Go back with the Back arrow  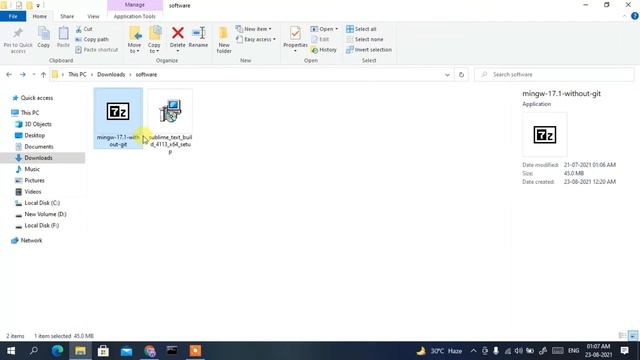(x=9, y=75)
